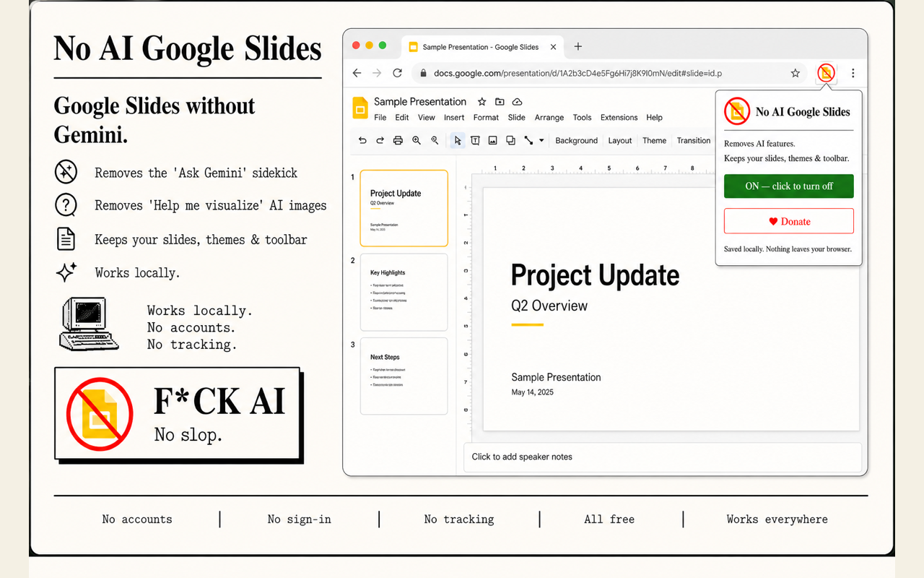This screenshot has height=578, width=924.
Task: Select the Next Steps slide thumbnail
Action: (404, 376)
